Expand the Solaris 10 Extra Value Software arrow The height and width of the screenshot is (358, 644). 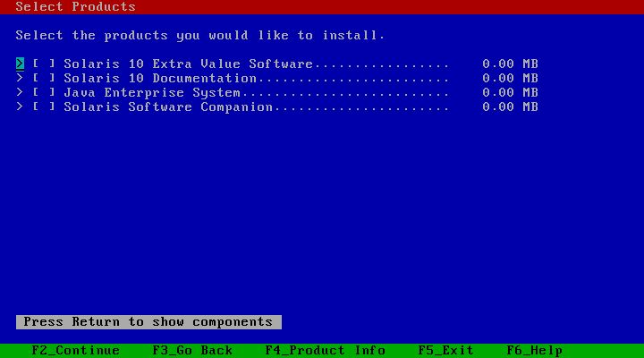click(x=20, y=64)
